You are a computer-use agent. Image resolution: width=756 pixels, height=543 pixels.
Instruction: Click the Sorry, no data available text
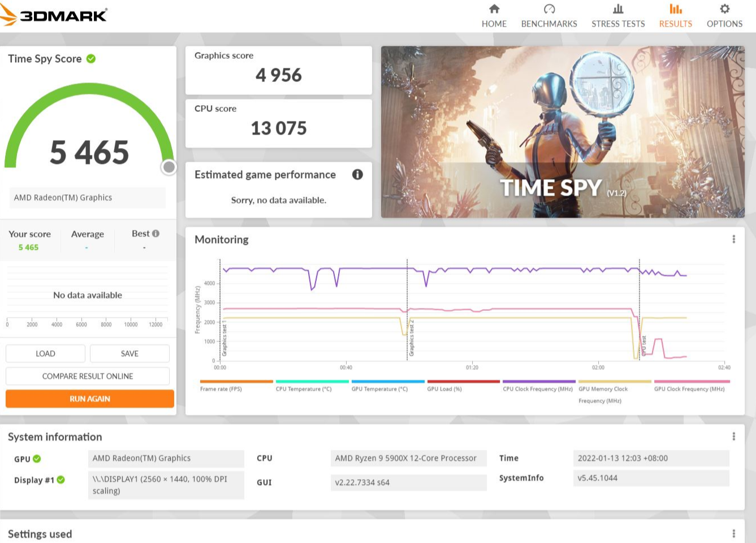pyautogui.click(x=279, y=200)
